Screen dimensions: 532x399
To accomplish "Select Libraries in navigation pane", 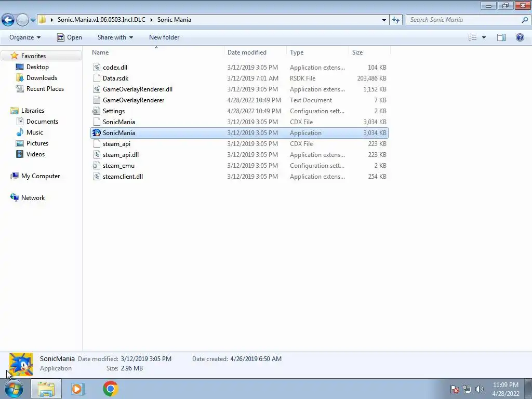I will [33, 111].
